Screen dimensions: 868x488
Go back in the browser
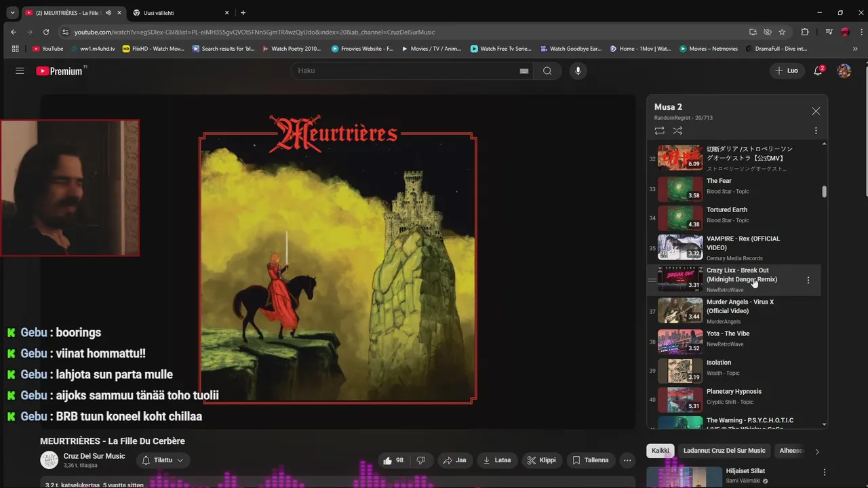pyautogui.click(x=14, y=32)
